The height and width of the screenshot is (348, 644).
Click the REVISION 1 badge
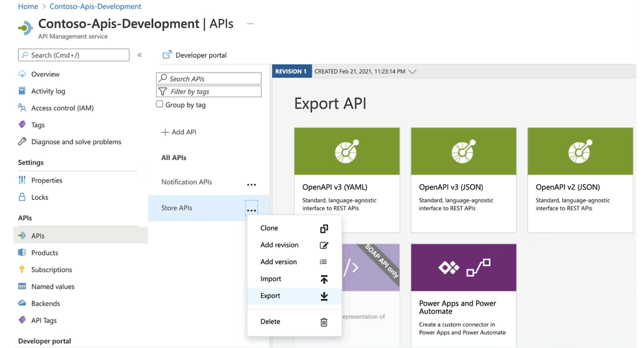pyautogui.click(x=291, y=71)
